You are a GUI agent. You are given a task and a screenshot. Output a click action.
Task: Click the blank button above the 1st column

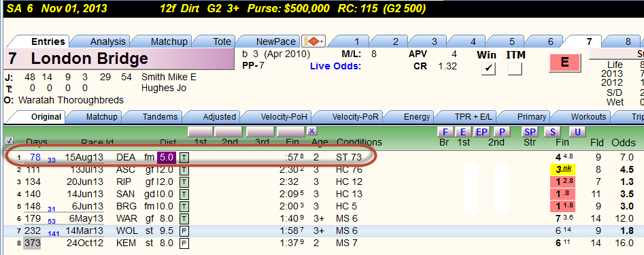point(201,132)
